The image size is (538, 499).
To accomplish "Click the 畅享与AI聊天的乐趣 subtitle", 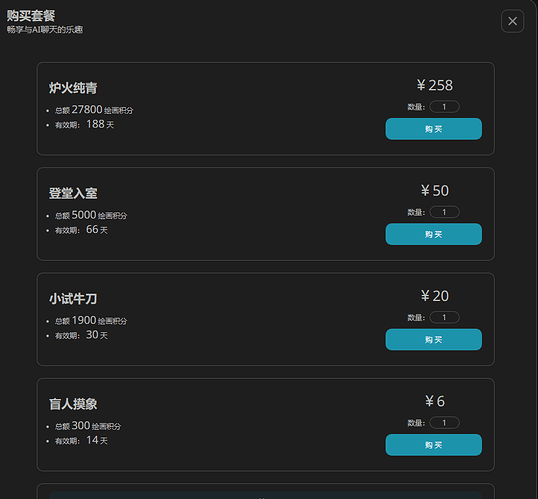I will point(45,30).
